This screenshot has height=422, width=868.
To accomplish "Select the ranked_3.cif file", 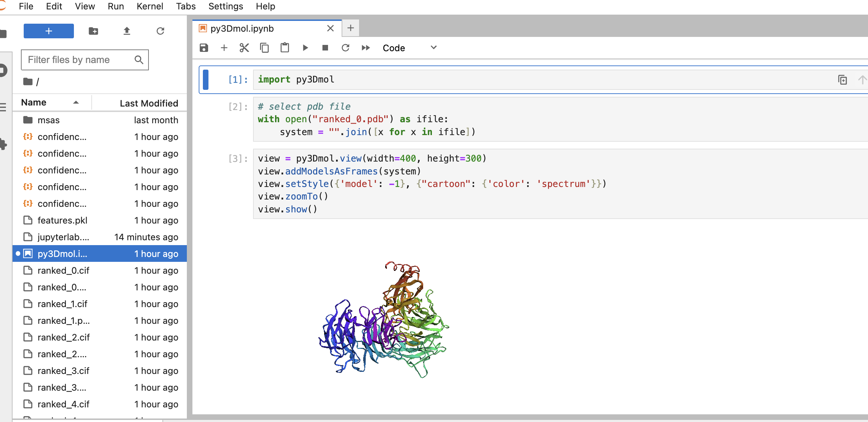I will click(100, 371).
